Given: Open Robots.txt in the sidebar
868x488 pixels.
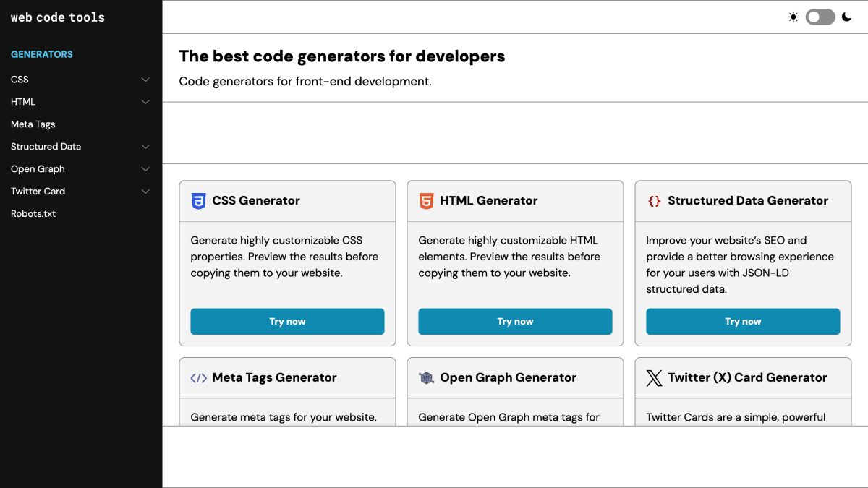Looking at the screenshot, I should click(33, 214).
